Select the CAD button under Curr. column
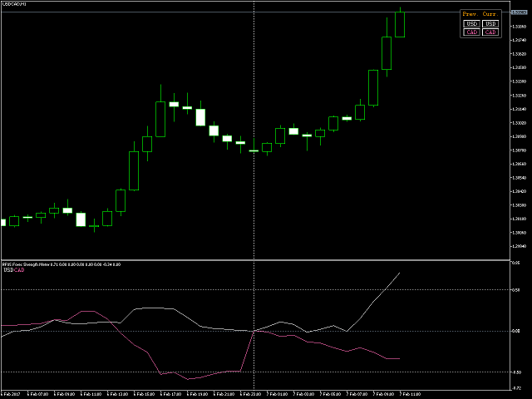This screenshot has width=532, height=399. (x=490, y=32)
